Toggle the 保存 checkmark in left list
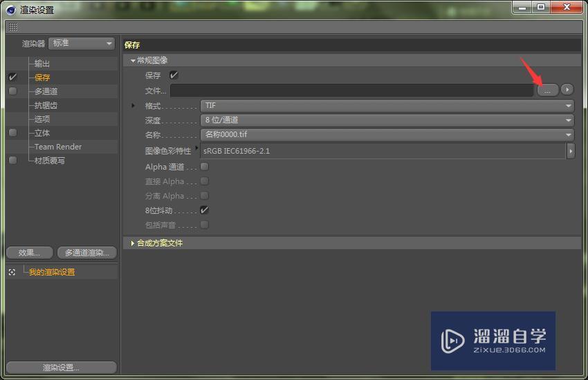This screenshot has width=588, height=380. [12, 78]
